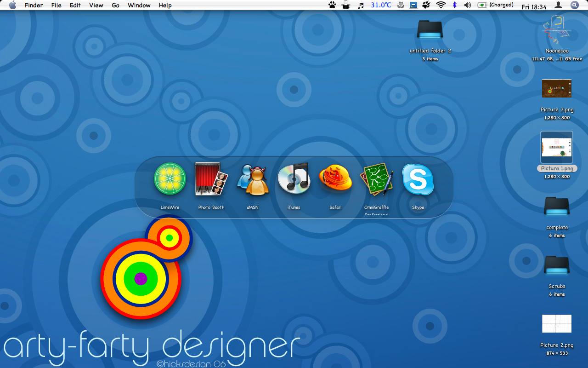Click the Picture 2.png file name label
This screenshot has width=588, height=368.
pos(557,345)
